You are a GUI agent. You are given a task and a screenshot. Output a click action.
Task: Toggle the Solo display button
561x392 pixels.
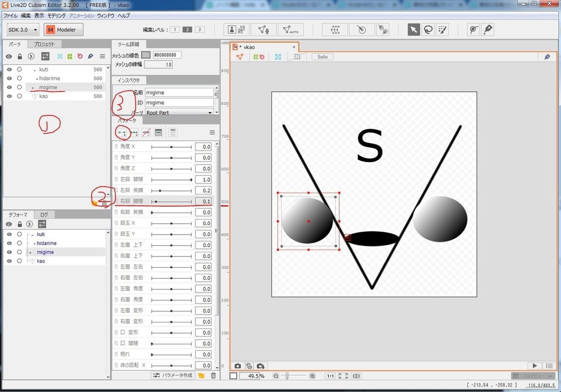click(x=323, y=57)
